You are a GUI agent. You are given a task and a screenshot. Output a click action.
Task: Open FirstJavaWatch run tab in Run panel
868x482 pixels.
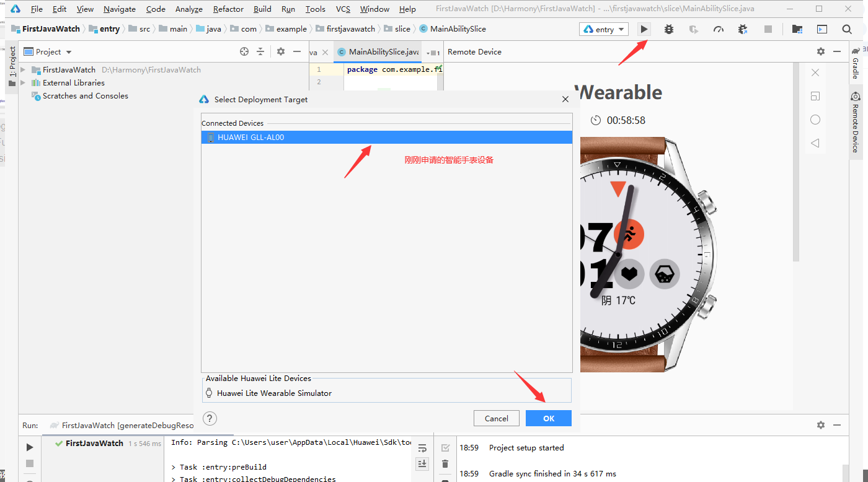122,426
